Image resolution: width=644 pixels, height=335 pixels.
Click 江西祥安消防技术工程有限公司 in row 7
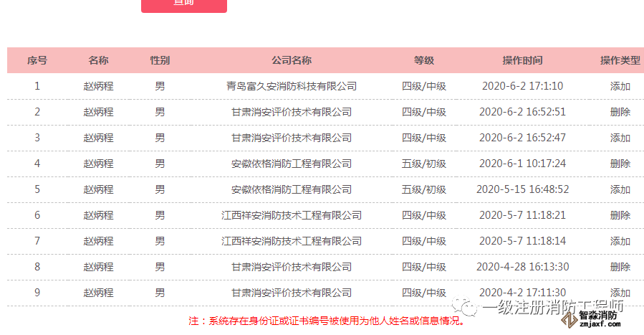click(x=292, y=241)
